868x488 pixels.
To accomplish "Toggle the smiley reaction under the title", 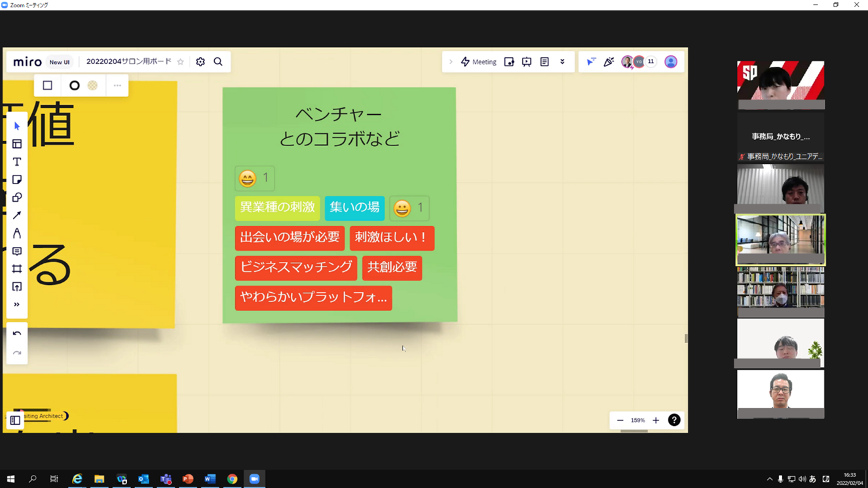I will (x=254, y=178).
